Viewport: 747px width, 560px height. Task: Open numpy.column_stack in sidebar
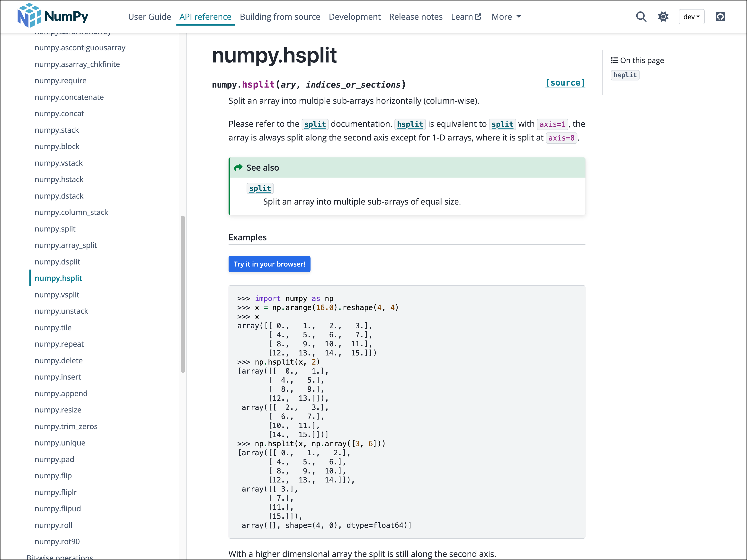(71, 212)
